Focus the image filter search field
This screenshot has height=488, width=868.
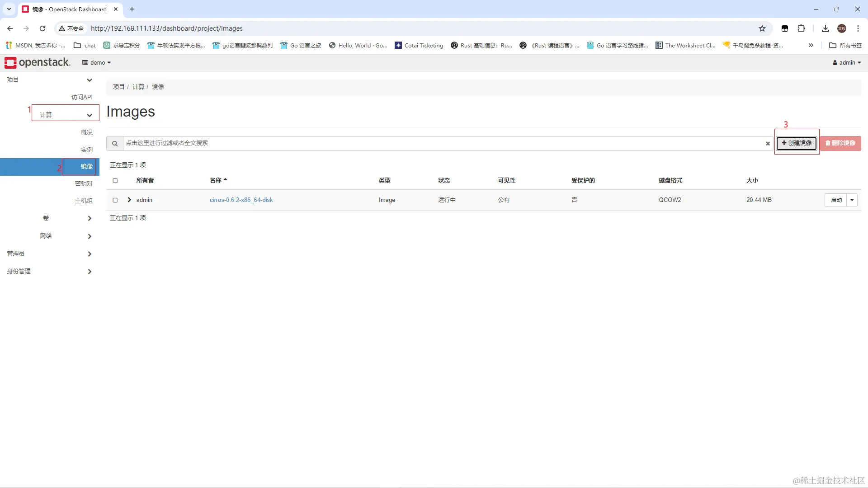click(x=443, y=143)
